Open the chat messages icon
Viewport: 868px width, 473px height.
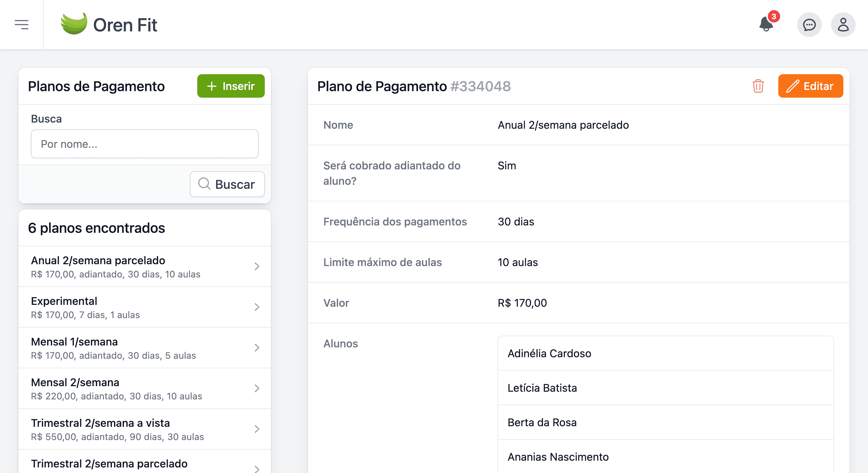(x=809, y=25)
